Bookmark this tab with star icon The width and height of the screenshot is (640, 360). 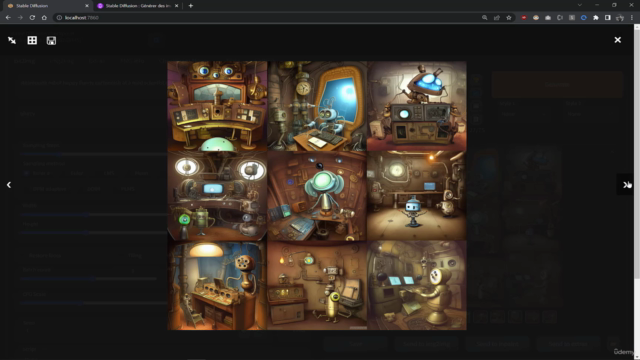pyautogui.click(x=509, y=18)
